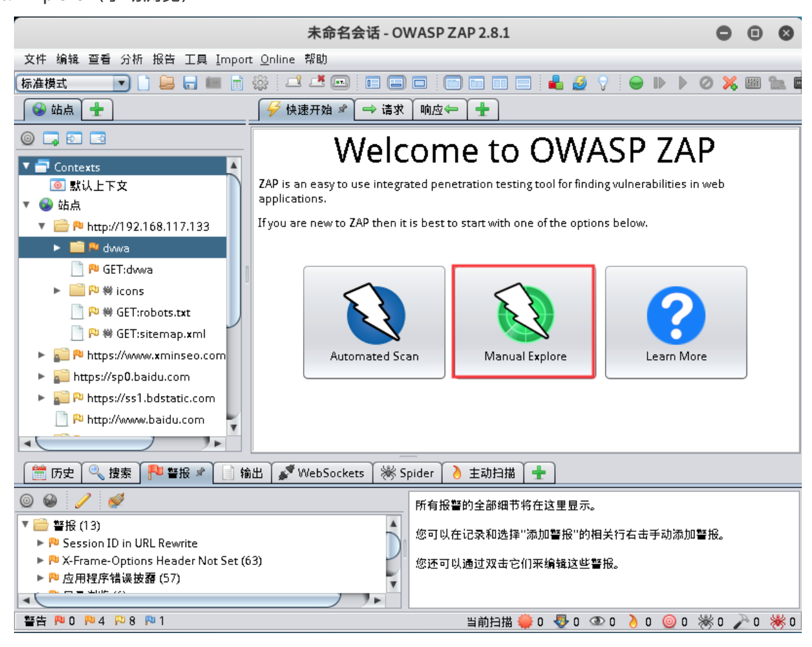Open an existing session with the folder icon
This screenshot has width=812, height=647.
coord(167,83)
